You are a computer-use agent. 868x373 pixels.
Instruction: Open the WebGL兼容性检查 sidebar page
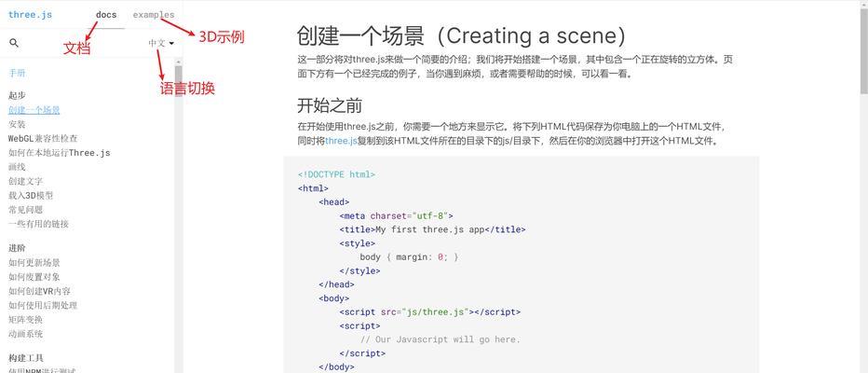[43, 138]
